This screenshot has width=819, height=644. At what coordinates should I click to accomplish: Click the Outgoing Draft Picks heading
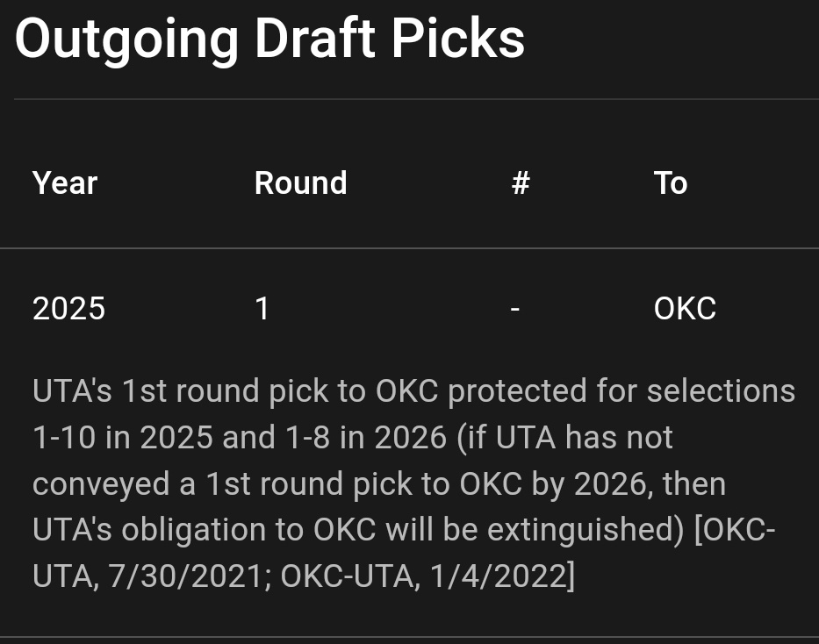[269, 39]
